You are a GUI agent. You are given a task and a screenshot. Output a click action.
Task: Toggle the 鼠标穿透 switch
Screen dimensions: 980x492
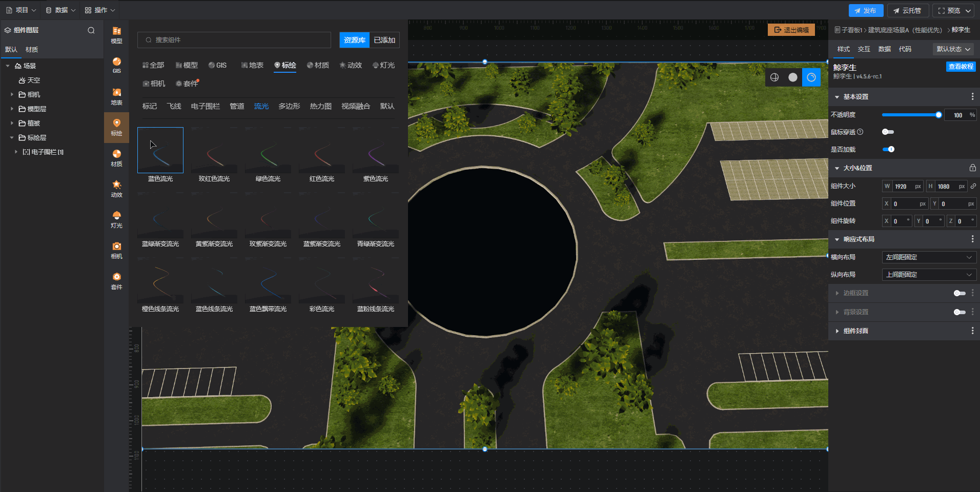click(888, 132)
